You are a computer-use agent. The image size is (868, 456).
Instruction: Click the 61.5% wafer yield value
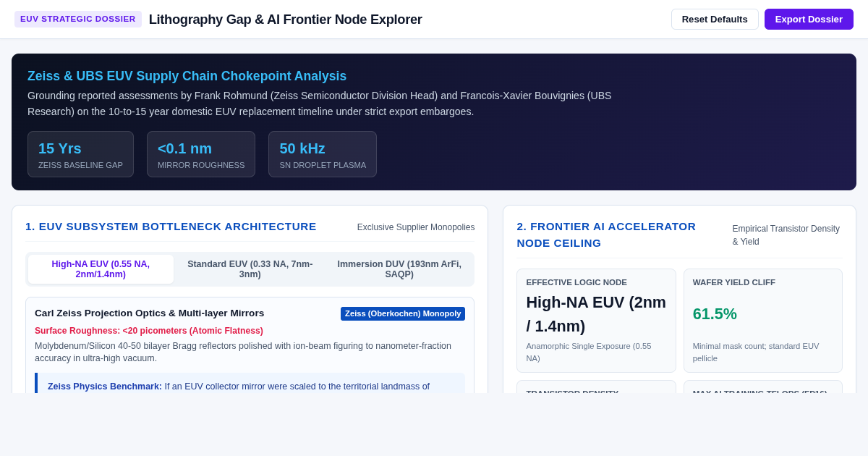[715, 314]
